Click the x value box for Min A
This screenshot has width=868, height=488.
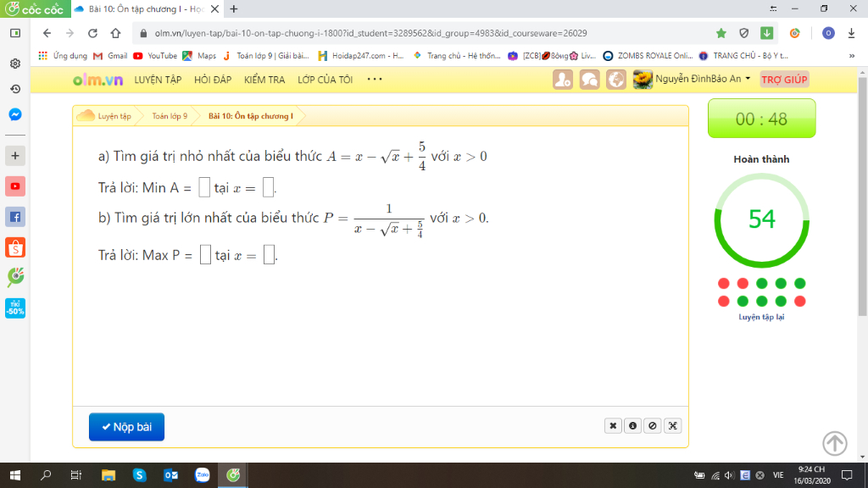(269, 187)
